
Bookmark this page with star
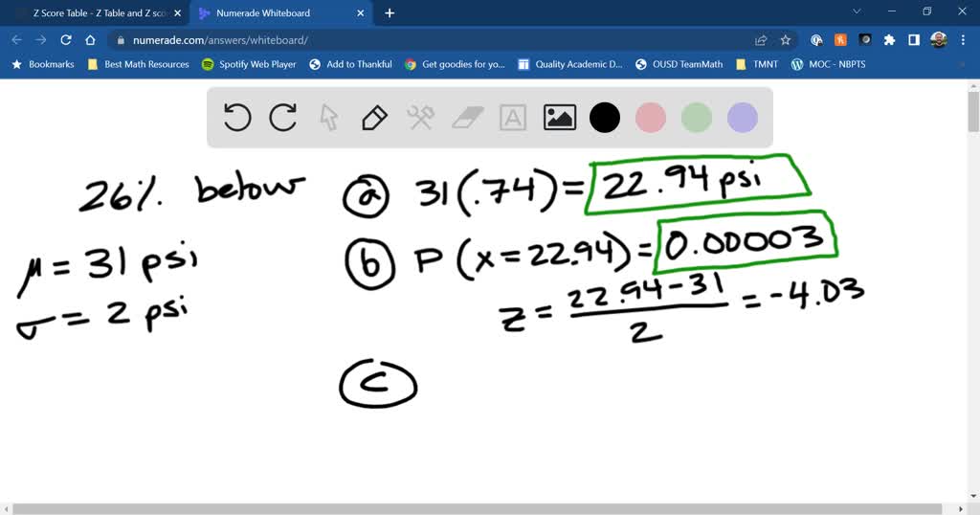tap(785, 40)
